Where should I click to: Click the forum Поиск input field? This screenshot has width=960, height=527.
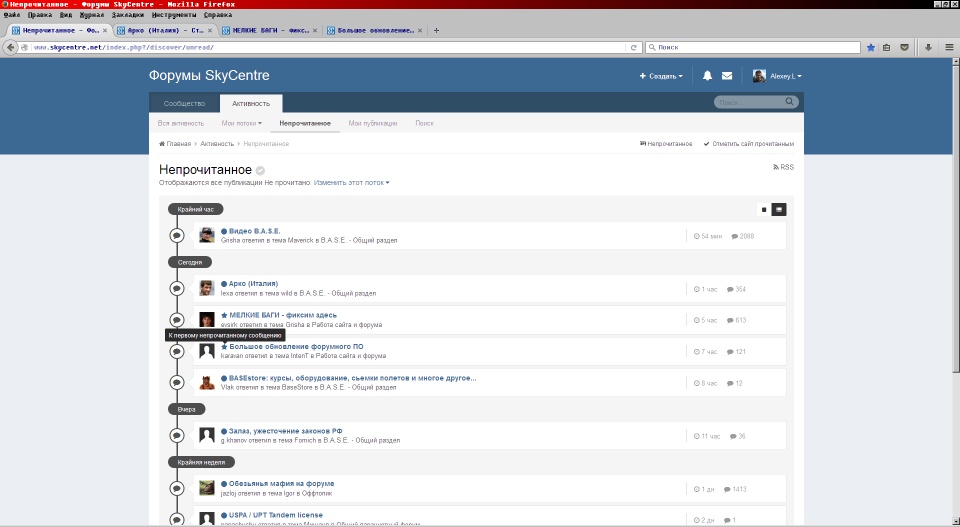pyautogui.click(x=750, y=102)
